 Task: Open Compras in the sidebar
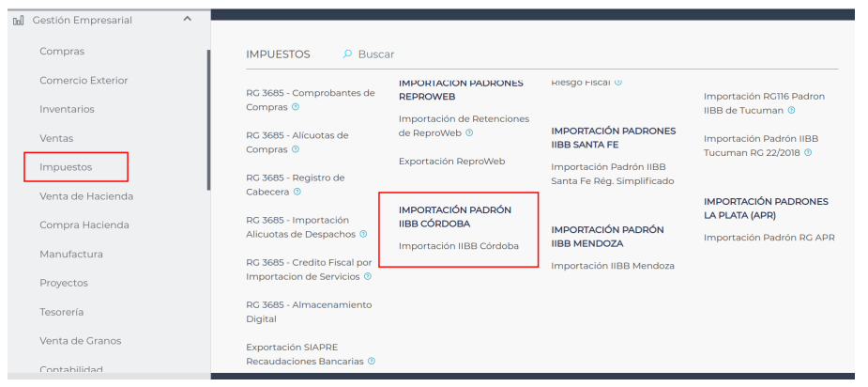(62, 51)
